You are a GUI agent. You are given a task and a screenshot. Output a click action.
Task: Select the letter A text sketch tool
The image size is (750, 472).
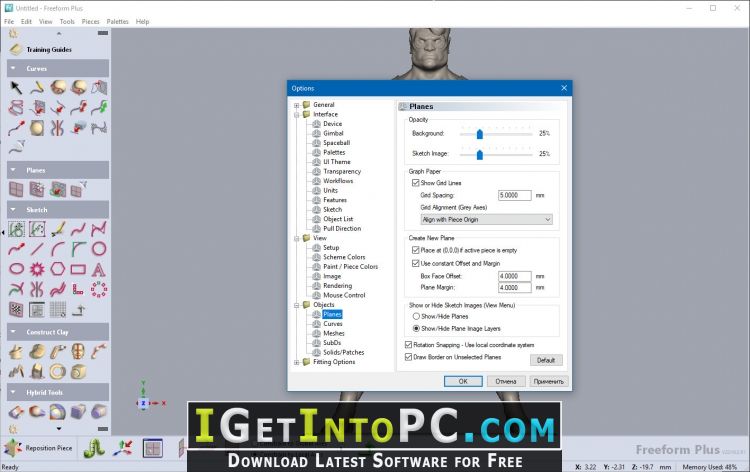point(99,269)
